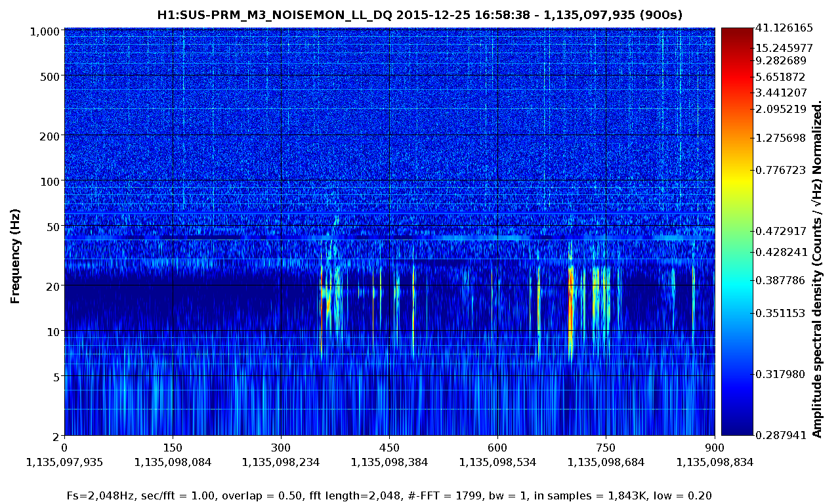This screenshot has height=504, width=840.
Task: Click the GPS time label 1,135,098,684
Action: [x=606, y=462]
